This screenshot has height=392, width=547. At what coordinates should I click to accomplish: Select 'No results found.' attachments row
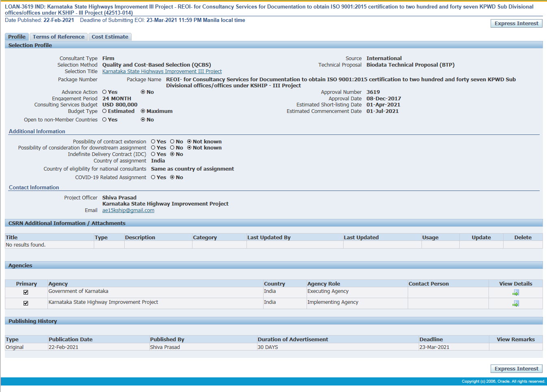(x=26, y=245)
